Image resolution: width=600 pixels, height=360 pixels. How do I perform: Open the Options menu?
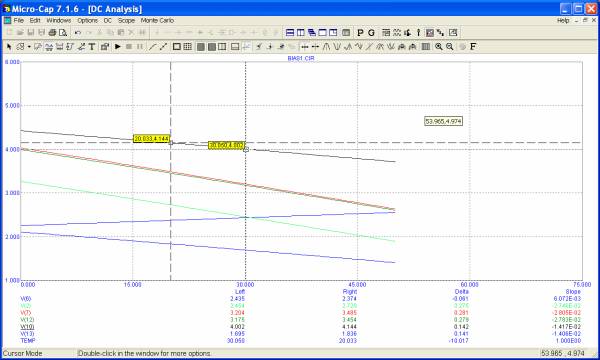tap(88, 20)
